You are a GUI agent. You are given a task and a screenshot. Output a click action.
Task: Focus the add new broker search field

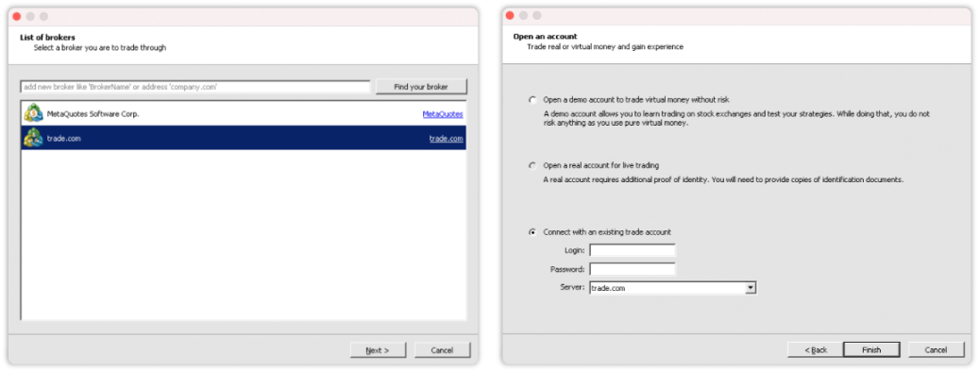pos(195,87)
